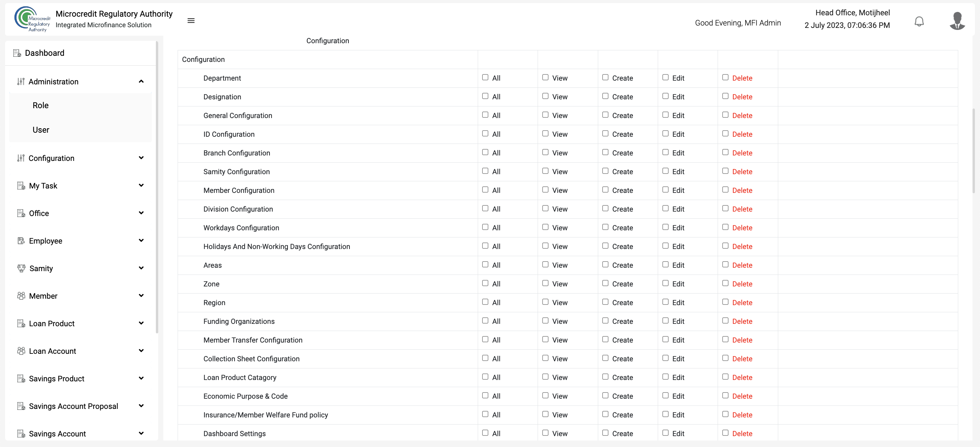Expand the Office chevron
Screen dimensions: 980x447
pyautogui.click(x=141, y=213)
